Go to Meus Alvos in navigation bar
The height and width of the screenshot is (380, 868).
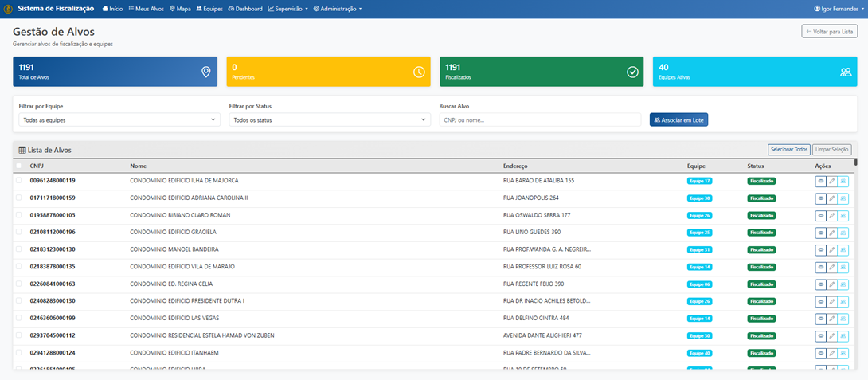[147, 8]
